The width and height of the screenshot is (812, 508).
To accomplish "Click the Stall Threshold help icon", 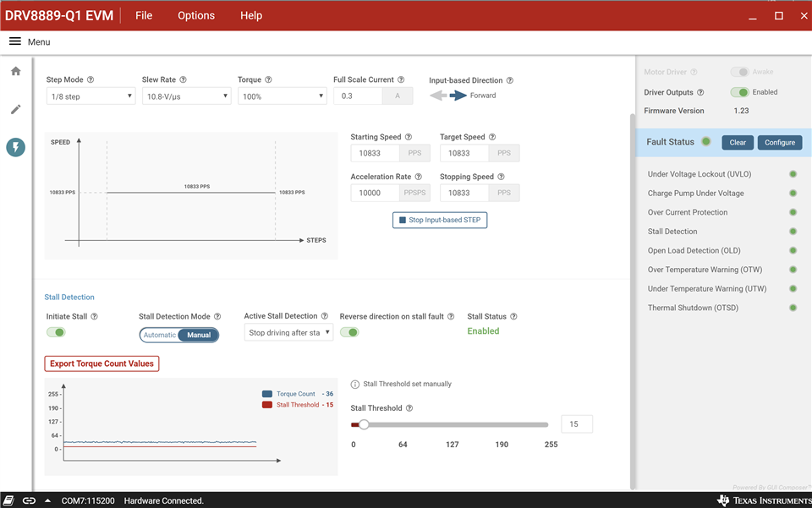I will (409, 408).
